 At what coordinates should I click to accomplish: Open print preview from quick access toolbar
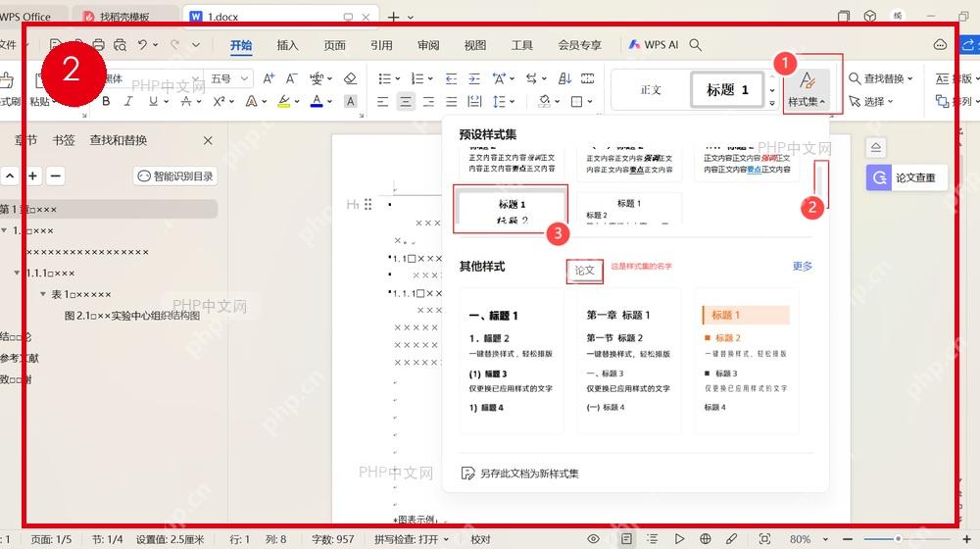(120, 44)
